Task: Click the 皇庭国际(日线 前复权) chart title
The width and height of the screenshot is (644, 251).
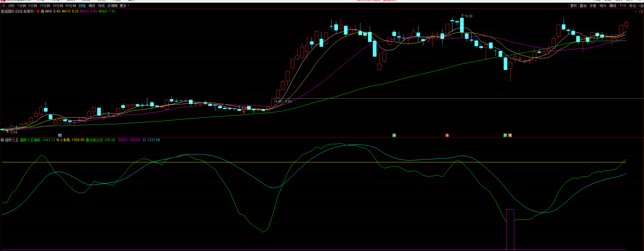Action: coord(18,11)
